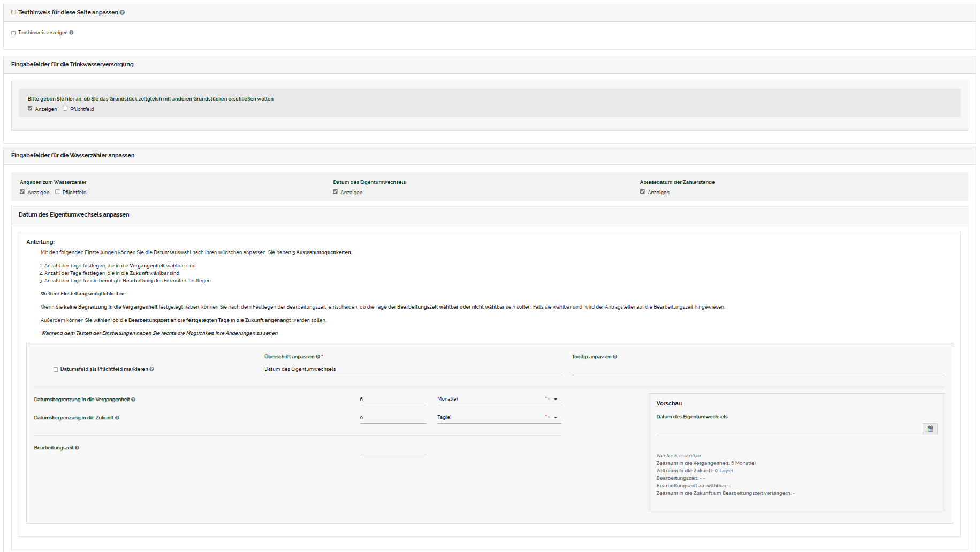The width and height of the screenshot is (980, 552).
Task: Click help icon for 'Datumsbegrenzung in die Vergangenheit'
Action: (133, 400)
